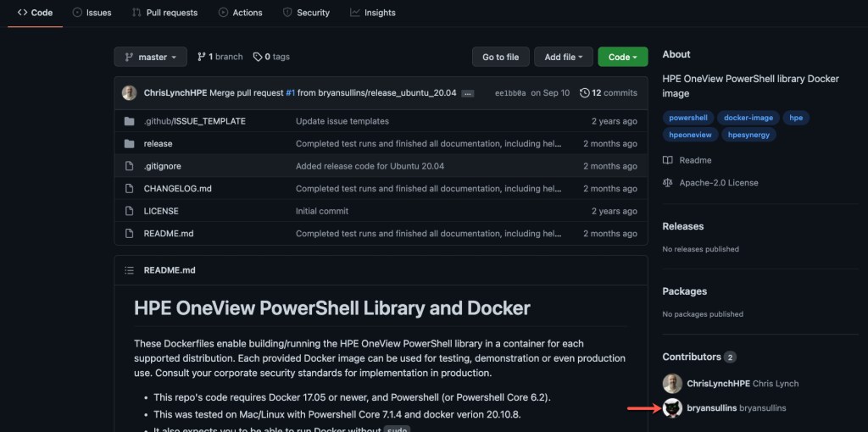Click the README.md table of contents icon

click(x=129, y=270)
